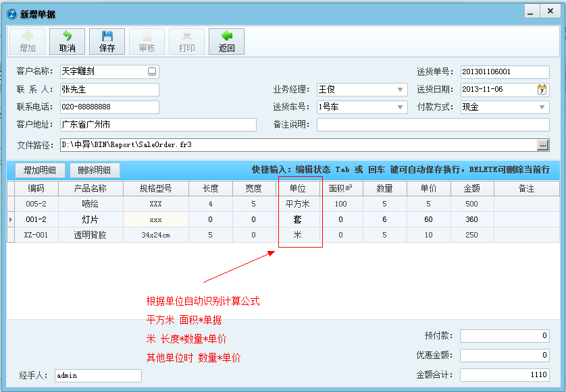Click the 审核 (Audit) toolbar icon
This screenshot has width=566, height=392.
point(147,40)
